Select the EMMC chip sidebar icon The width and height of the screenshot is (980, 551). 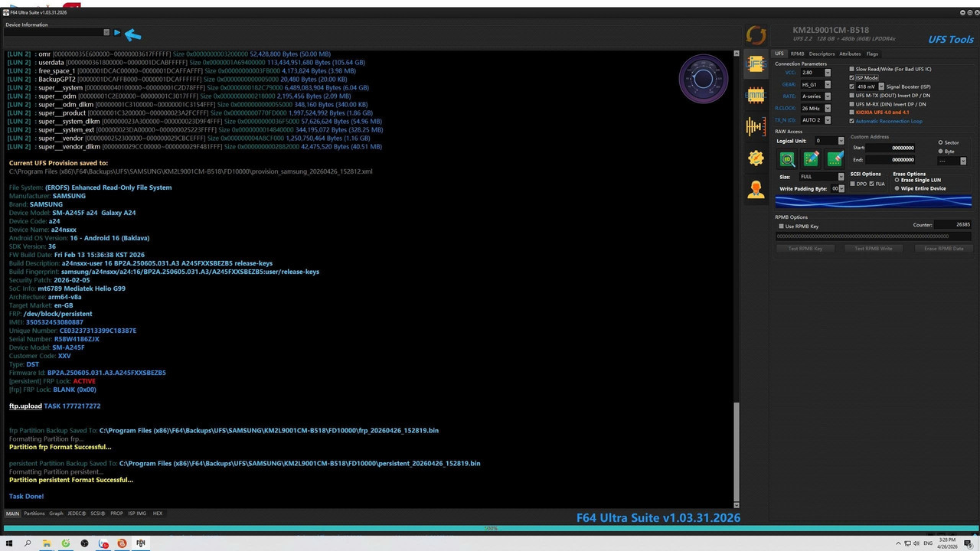tap(756, 96)
